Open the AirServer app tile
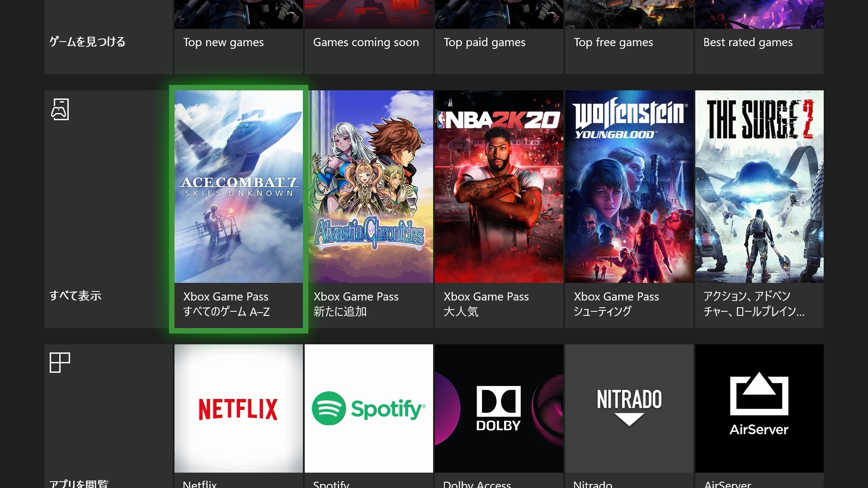Viewport: 868px width, 488px height. tap(759, 408)
